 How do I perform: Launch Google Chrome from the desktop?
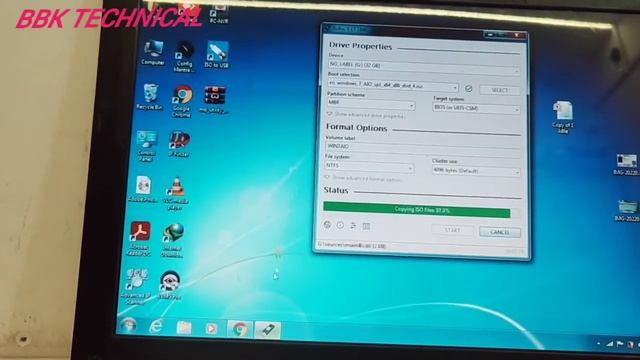click(182, 101)
